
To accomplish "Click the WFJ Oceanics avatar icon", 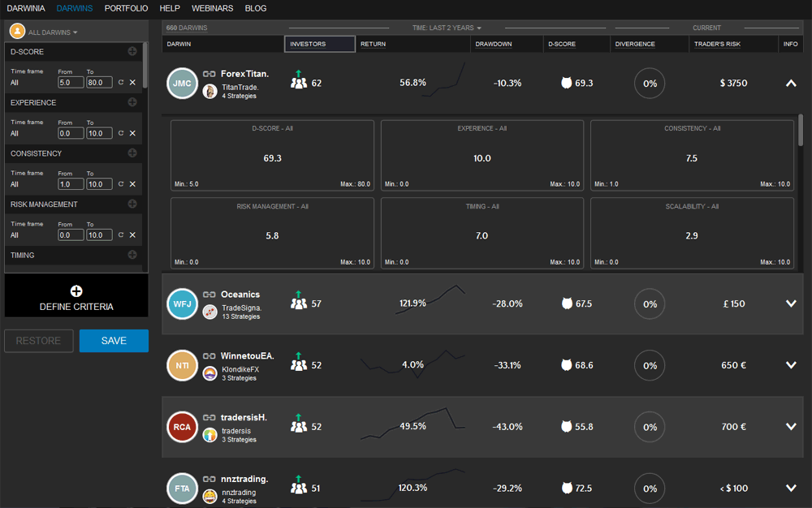I will click(182, 304).
